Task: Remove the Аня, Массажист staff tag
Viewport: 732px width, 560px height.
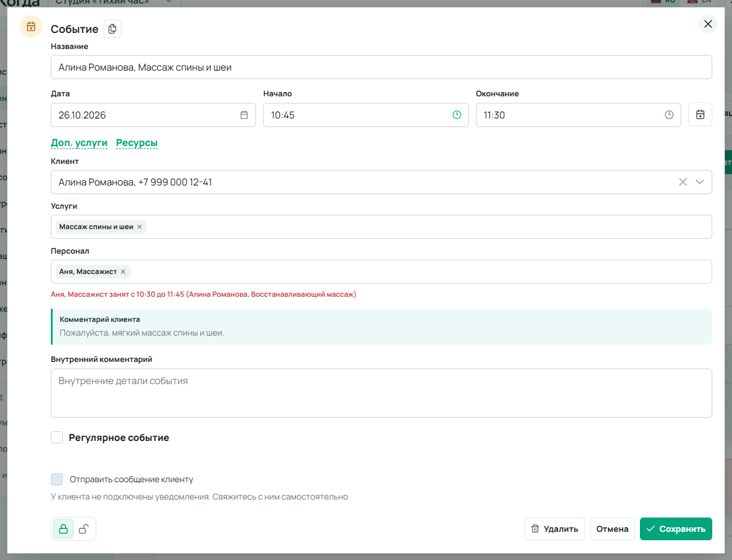Action: coord(123,272)
